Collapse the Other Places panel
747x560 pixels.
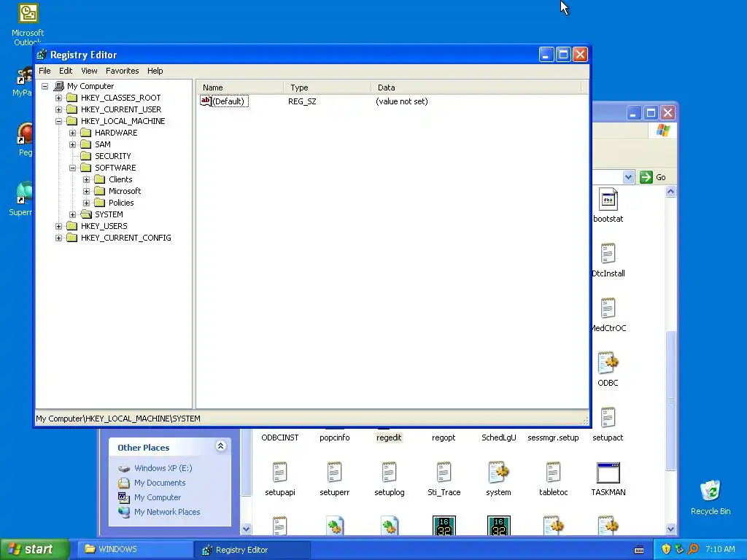coord(220,446)
